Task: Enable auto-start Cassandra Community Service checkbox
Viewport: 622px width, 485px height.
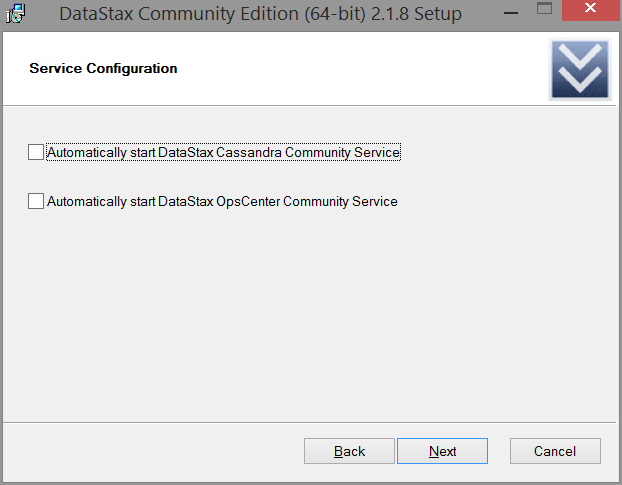Action: 36,152
